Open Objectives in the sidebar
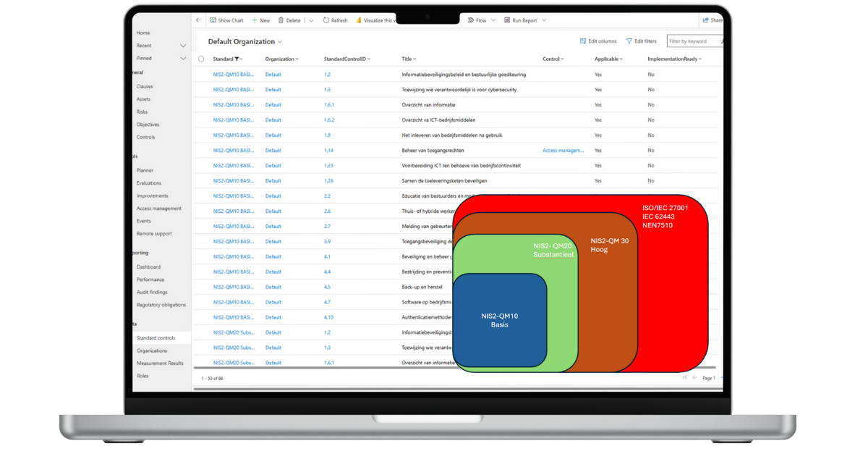This screenshot has height=454, width=868. point(148,125)
